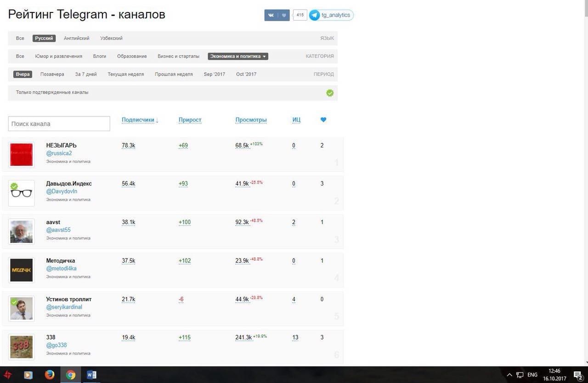Click the Только подтвержденные каналы label
The image size is (588, 383).
(x=52, y=92)
